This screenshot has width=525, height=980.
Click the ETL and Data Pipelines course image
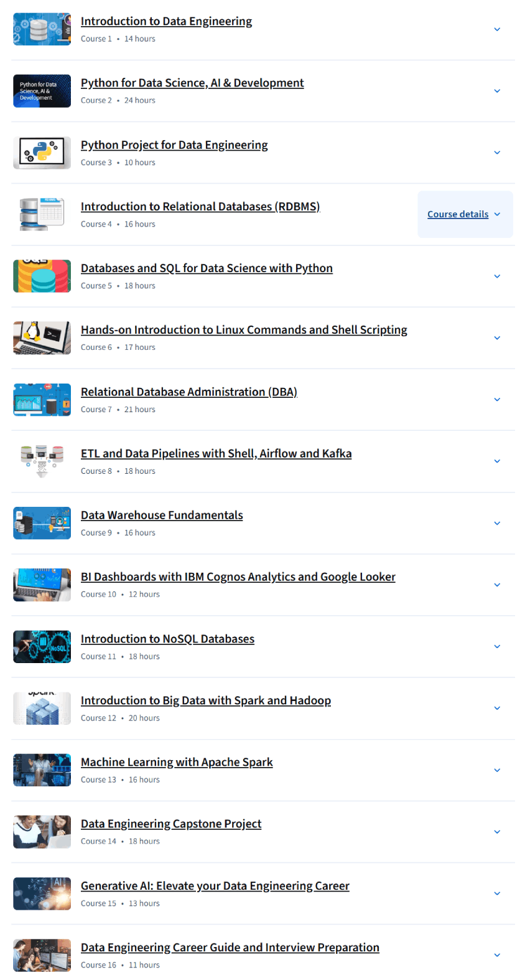(42, 461)
